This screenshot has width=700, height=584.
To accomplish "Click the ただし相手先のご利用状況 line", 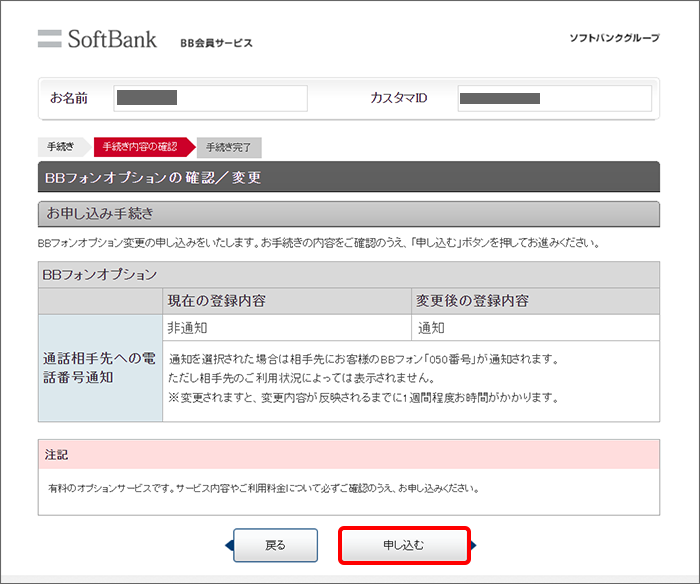I will [x=301, y=378].
